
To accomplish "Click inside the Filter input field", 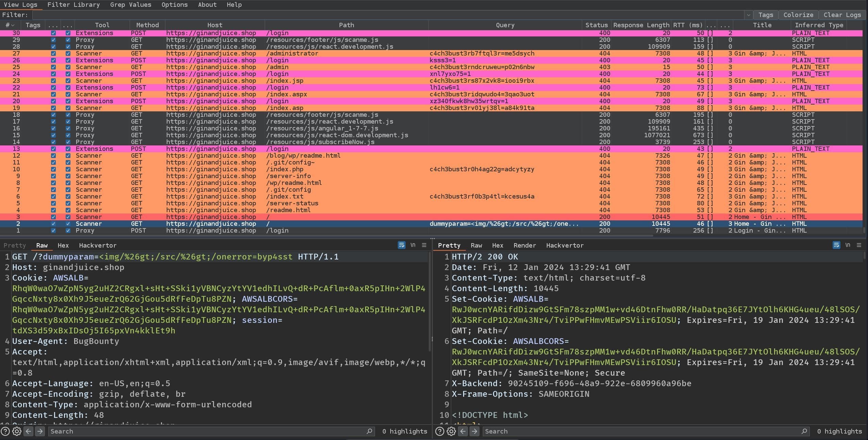I will [x=374, y=15].
